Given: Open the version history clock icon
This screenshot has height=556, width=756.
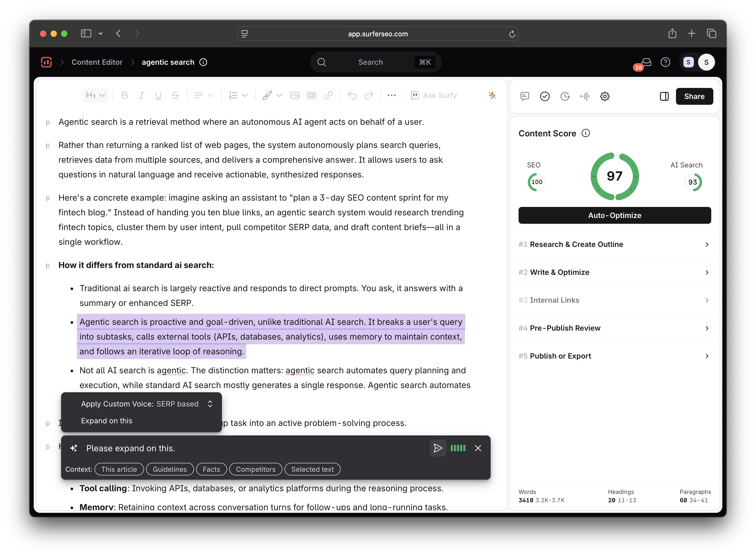Looking at the screenshot, I should [x=565, y=96].
